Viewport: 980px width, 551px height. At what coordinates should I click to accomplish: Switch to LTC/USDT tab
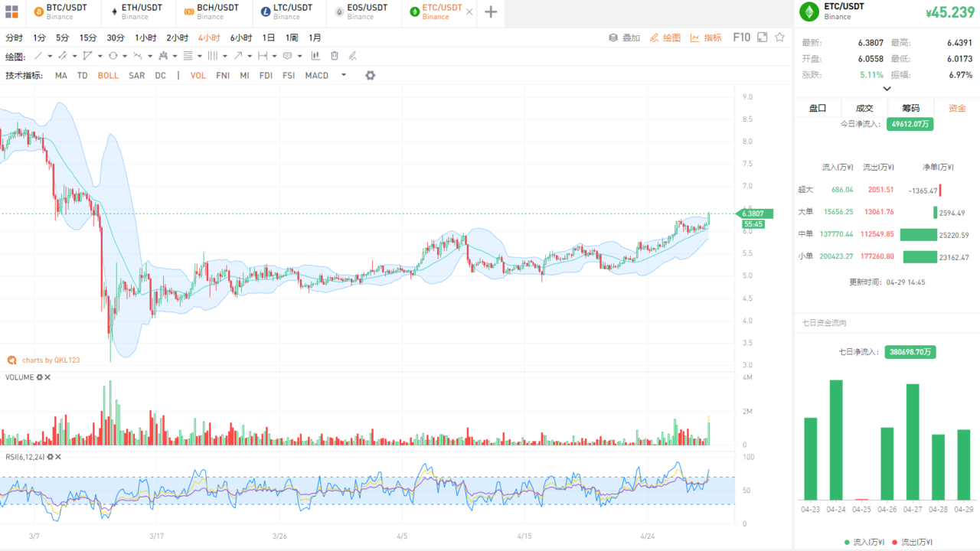tap(289, 11)
